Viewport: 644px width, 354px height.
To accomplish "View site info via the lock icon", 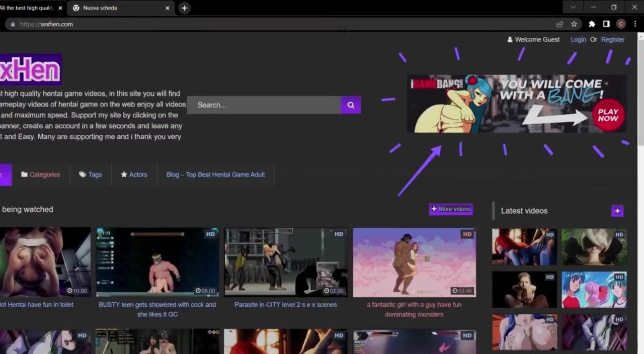I will coord(13,24).
